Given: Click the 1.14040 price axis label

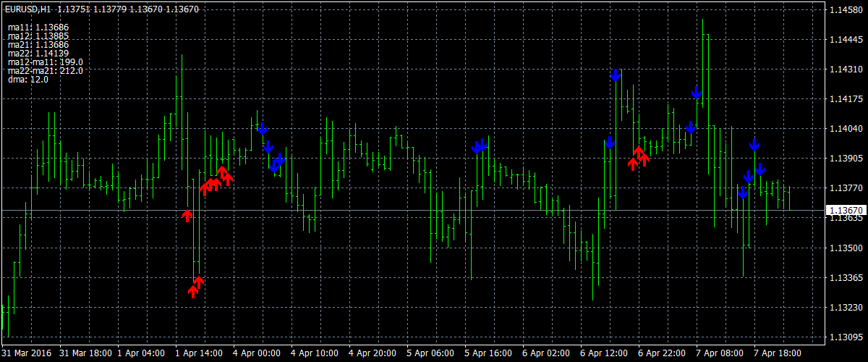Looking at the screenshot, I should pyautogui.click(x=845, y=129).
